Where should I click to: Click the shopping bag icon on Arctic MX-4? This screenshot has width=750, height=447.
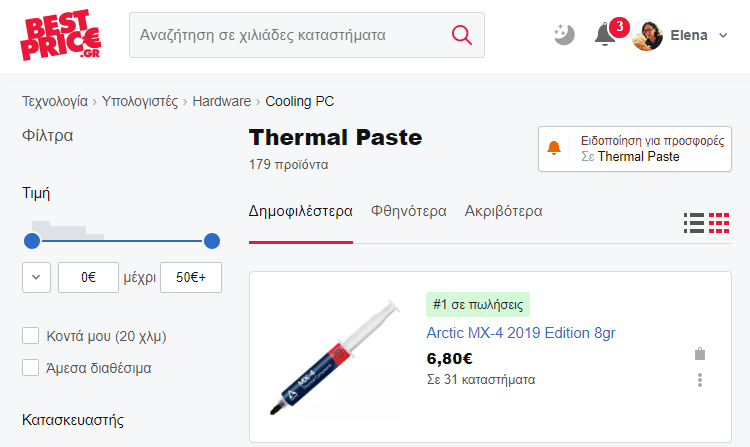[x=700, y=354]
